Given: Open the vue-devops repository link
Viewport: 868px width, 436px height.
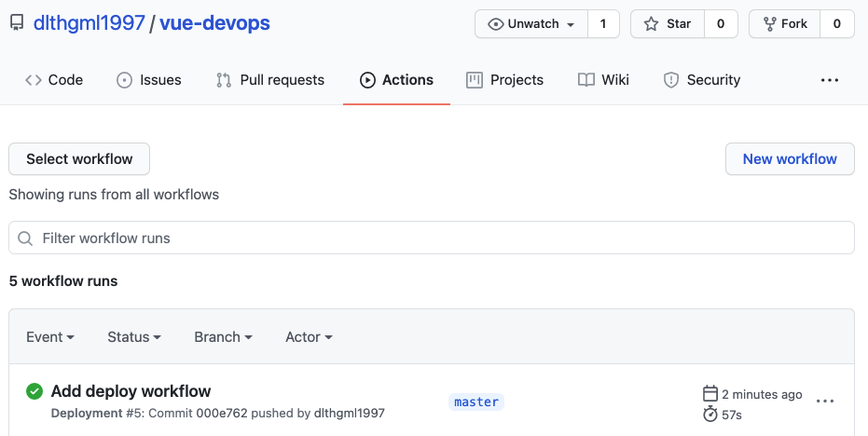Looking at the screenshot, I should (x=214, y=23).
